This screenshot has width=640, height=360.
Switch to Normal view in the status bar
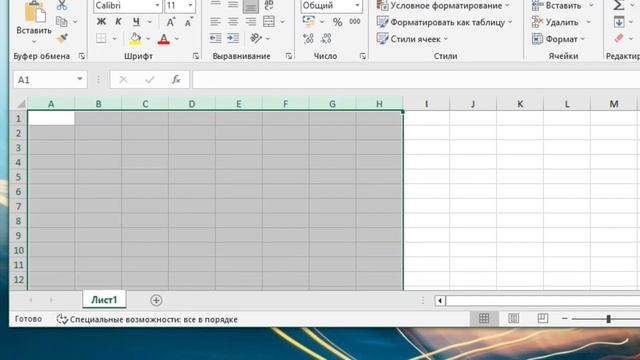(484, 319)
